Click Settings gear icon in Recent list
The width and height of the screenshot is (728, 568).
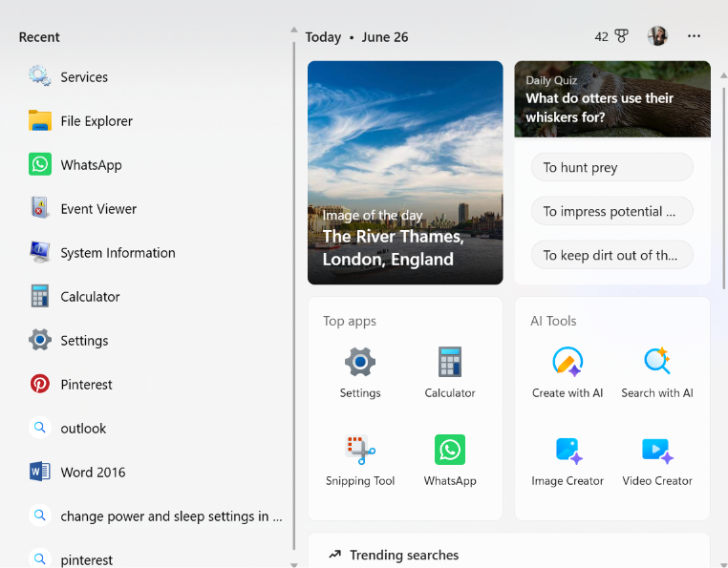[39, 340]
